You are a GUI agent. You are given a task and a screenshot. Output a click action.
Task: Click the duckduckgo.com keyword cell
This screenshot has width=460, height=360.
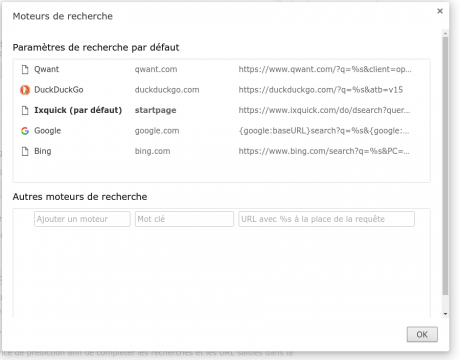click(x=167, y=90)
